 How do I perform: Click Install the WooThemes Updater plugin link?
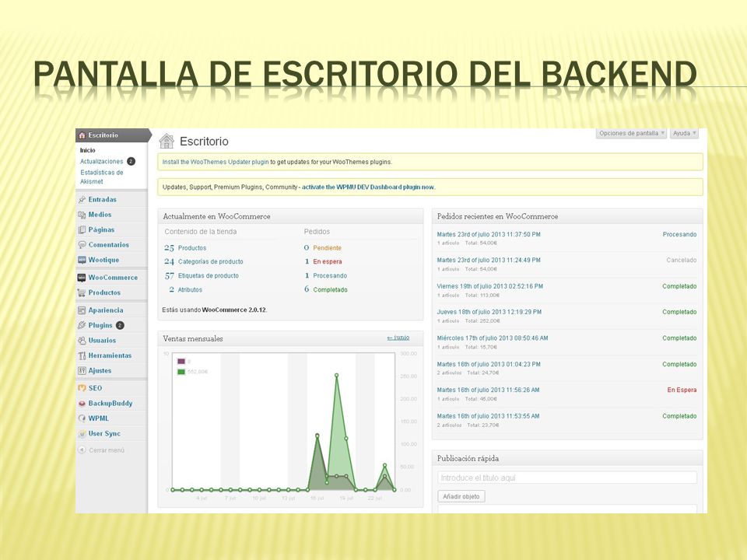tap(216, 162)
